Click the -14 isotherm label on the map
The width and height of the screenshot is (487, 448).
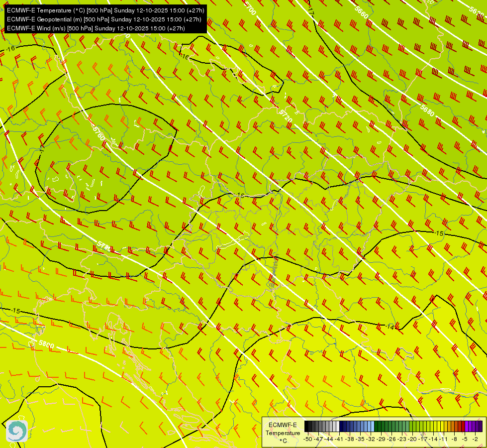[x=390, y=327]
